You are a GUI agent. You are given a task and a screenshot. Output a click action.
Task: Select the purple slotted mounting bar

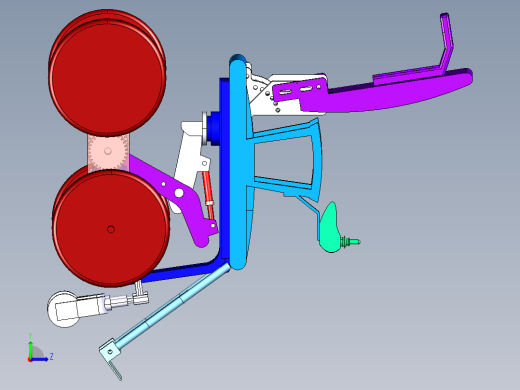[x=300, y=90]
